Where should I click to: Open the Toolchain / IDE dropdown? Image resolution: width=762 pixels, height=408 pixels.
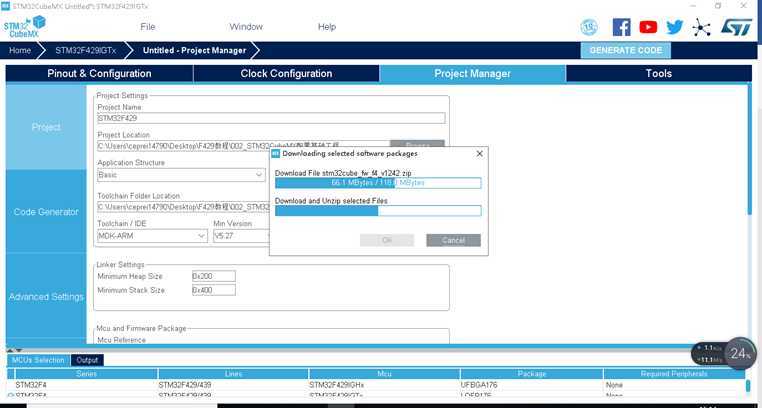(153, 236)
